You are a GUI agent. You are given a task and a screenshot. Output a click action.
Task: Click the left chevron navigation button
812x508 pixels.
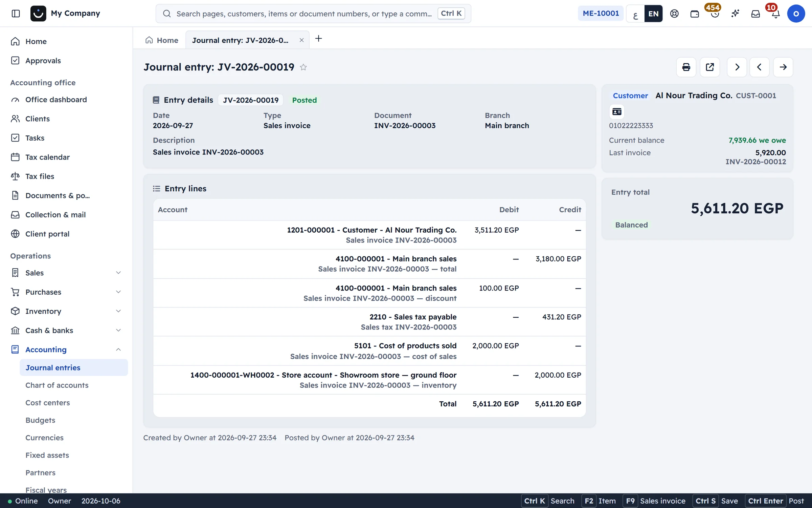click(759, 67)
